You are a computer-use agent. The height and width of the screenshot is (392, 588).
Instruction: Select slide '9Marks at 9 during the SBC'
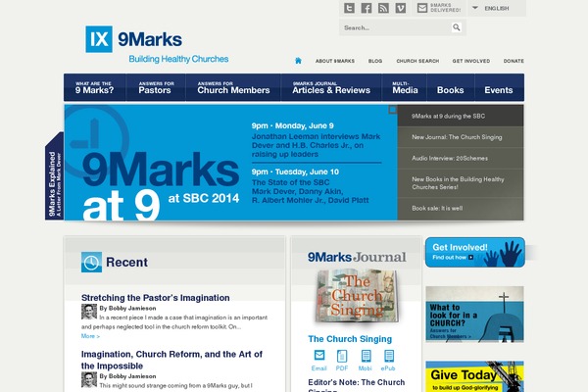pos(461,116)
